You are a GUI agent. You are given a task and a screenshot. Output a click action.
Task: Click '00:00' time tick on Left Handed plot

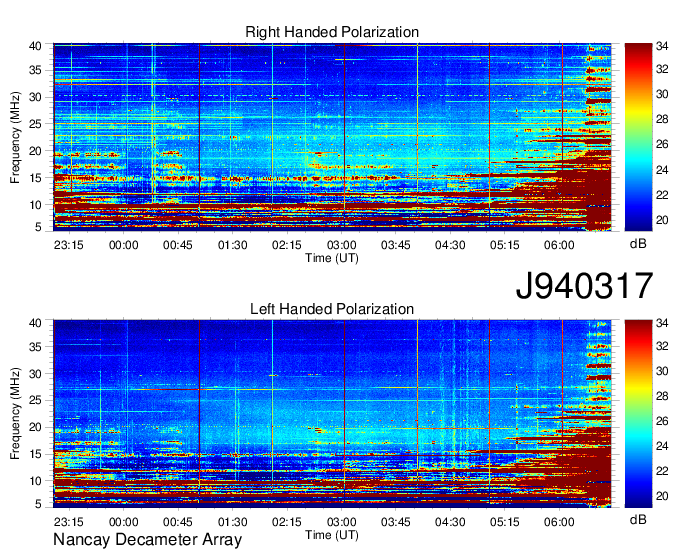click(x=124, y=522)
